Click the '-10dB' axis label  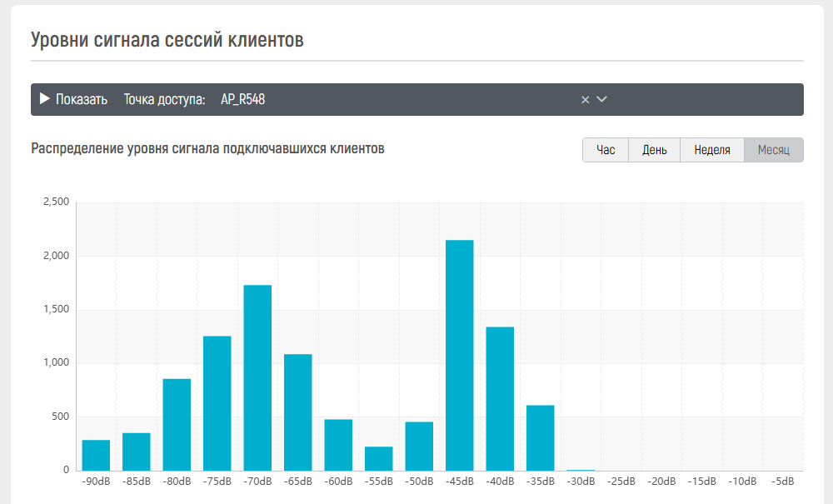click(x=742, y=482)
